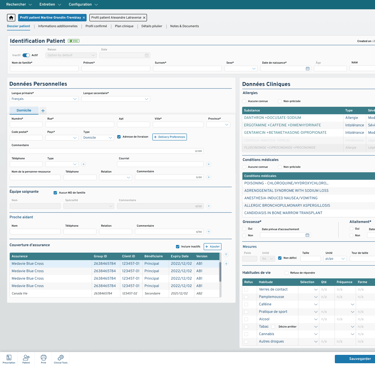Add a resource person row with the plus icon
Image resolution: width=375 pixels, height=366 pixels.
click(x=208, y=177)
